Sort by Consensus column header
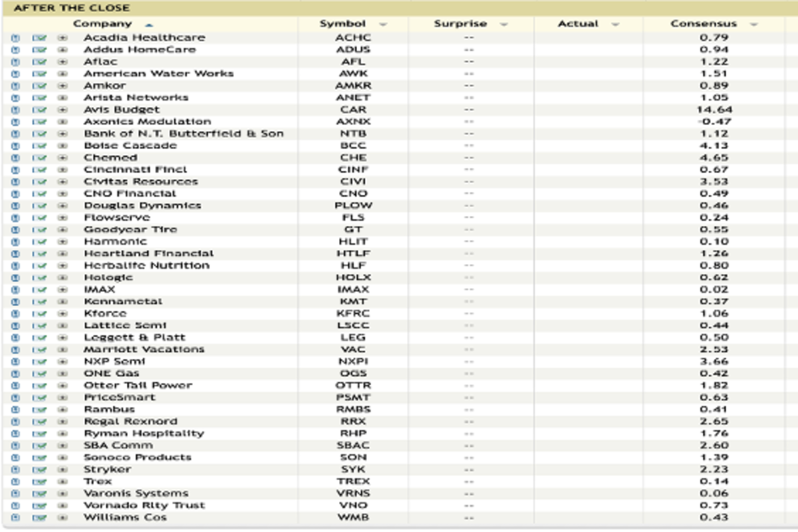The image size is (798, 532). 704,24
